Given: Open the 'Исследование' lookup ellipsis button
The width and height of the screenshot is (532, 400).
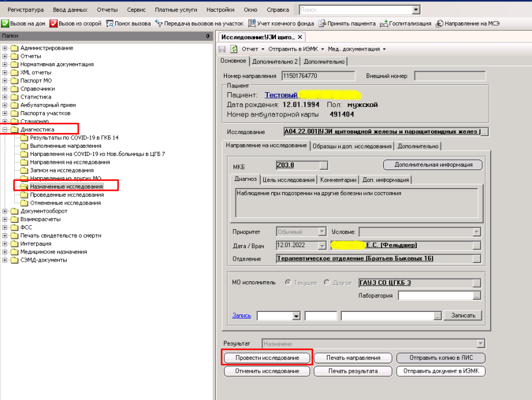Looking at the screenshot, I should pos(485,132).
